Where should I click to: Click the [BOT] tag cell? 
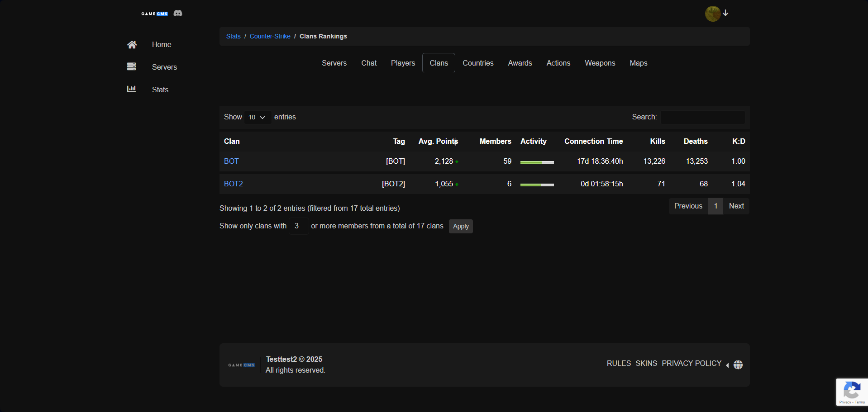point(396,161)
